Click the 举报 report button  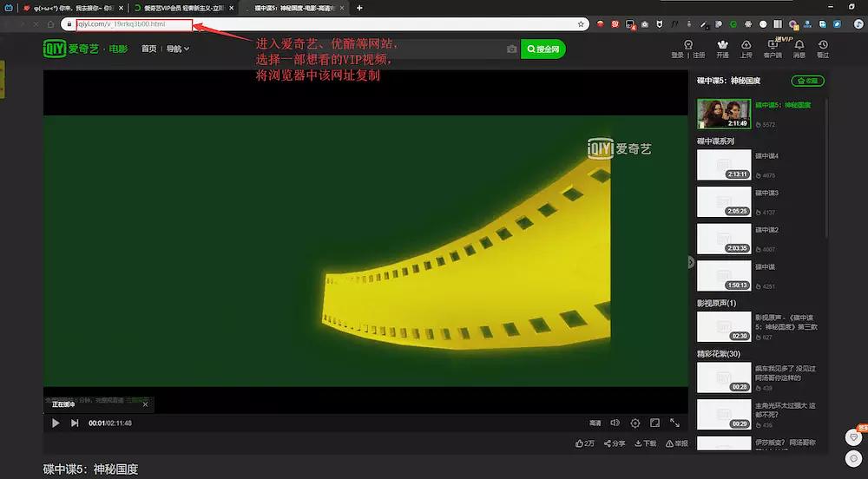pos(677,443)
